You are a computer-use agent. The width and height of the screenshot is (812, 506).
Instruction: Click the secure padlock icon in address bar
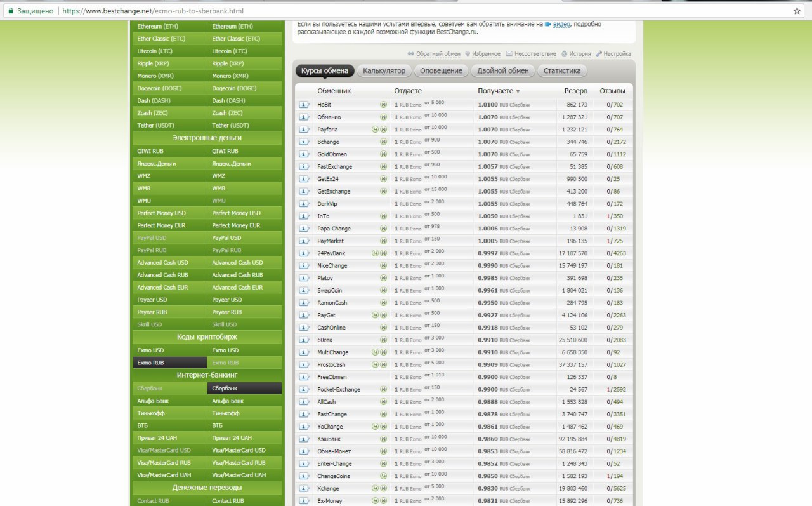(11, 11)
